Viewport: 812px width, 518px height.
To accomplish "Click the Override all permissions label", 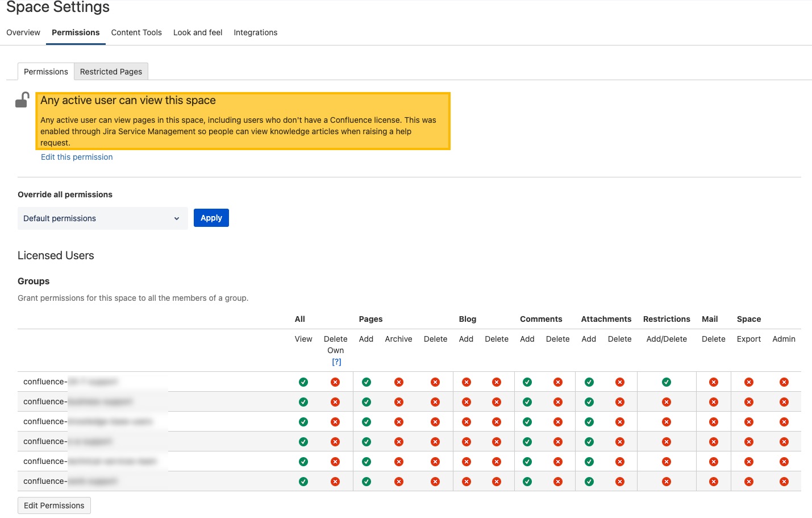I will (x=65, y=194).
